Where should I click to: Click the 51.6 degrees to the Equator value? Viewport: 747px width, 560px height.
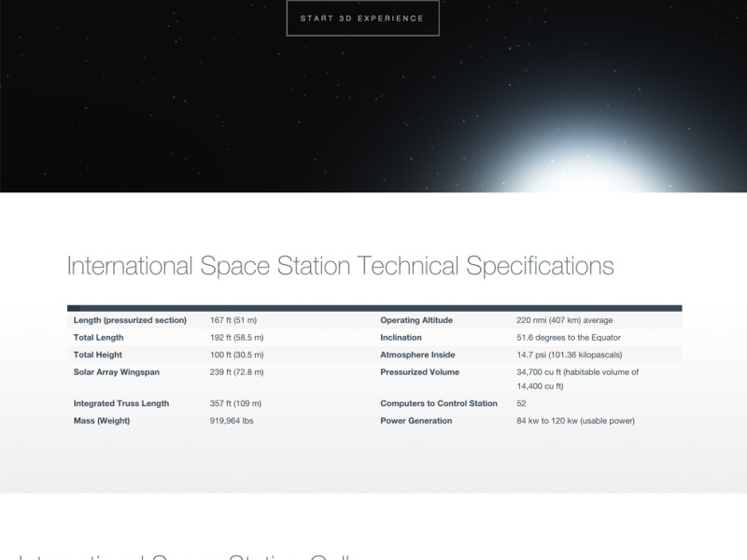[569, 338]
